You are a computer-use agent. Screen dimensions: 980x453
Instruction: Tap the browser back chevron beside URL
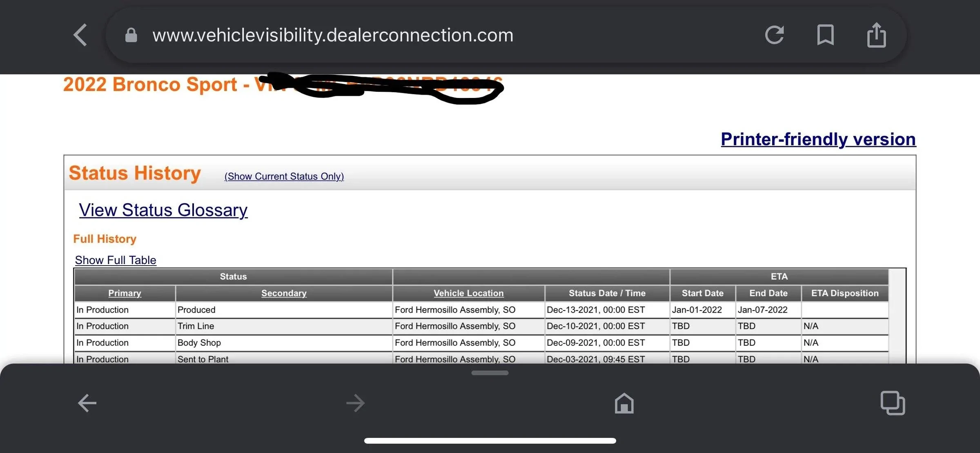80,35
